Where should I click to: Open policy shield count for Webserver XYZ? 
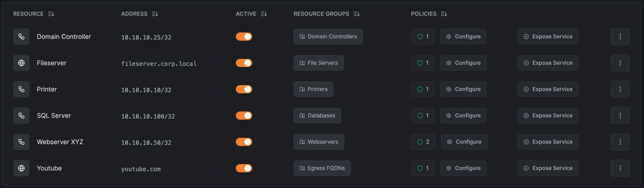point(423,142)
